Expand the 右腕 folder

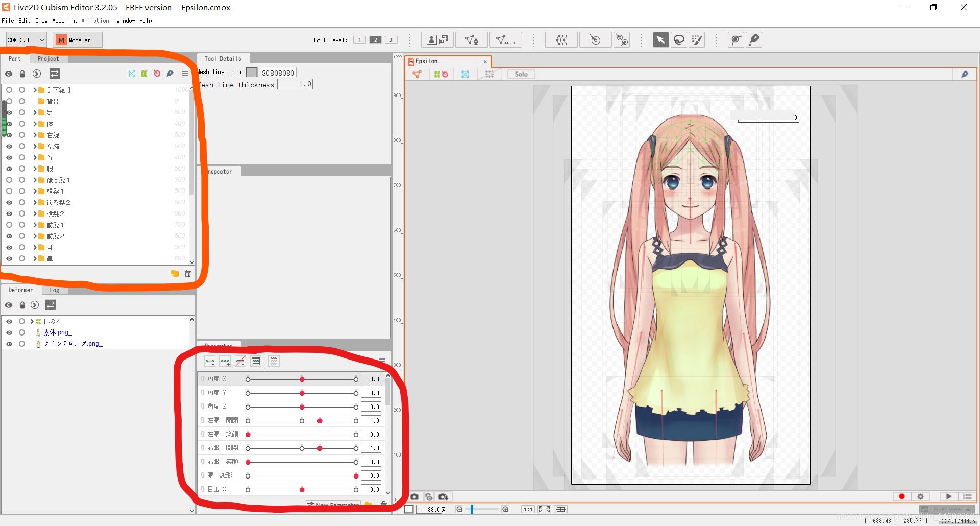coord(35,135)
